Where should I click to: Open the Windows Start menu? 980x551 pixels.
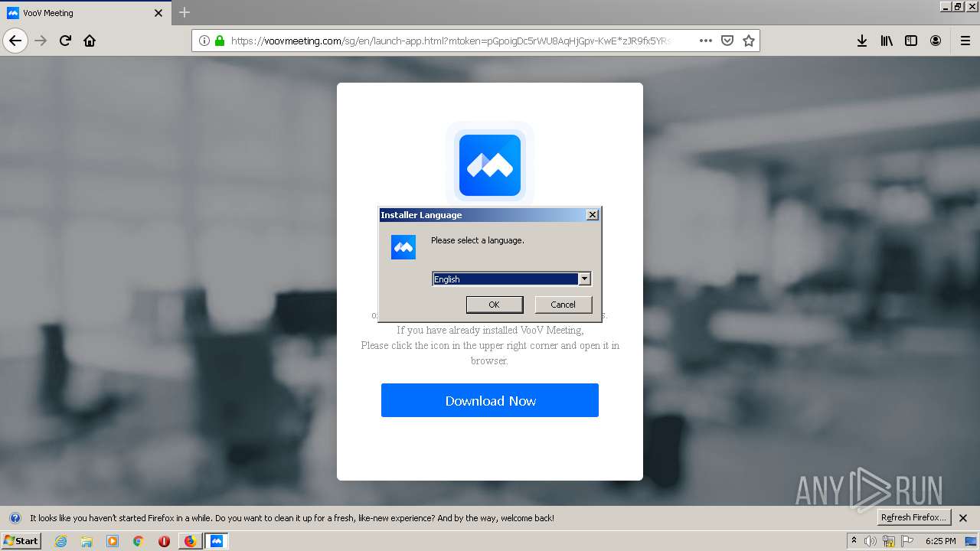(x=21, y=541)
